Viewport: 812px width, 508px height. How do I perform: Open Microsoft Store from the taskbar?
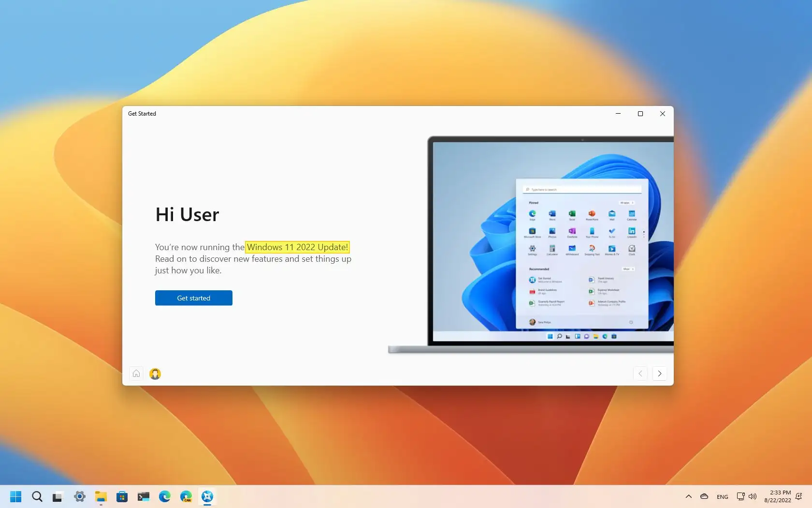(122, 496)
